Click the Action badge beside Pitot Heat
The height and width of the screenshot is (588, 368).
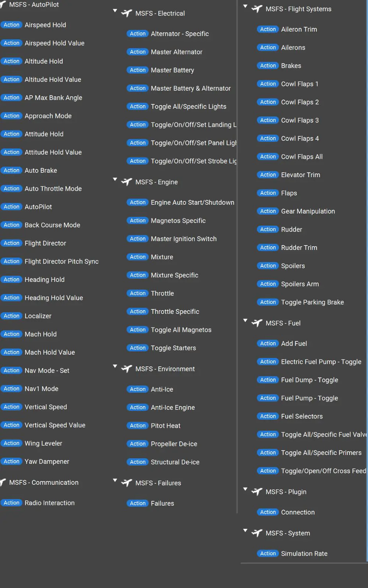click(x=138, y=426)
